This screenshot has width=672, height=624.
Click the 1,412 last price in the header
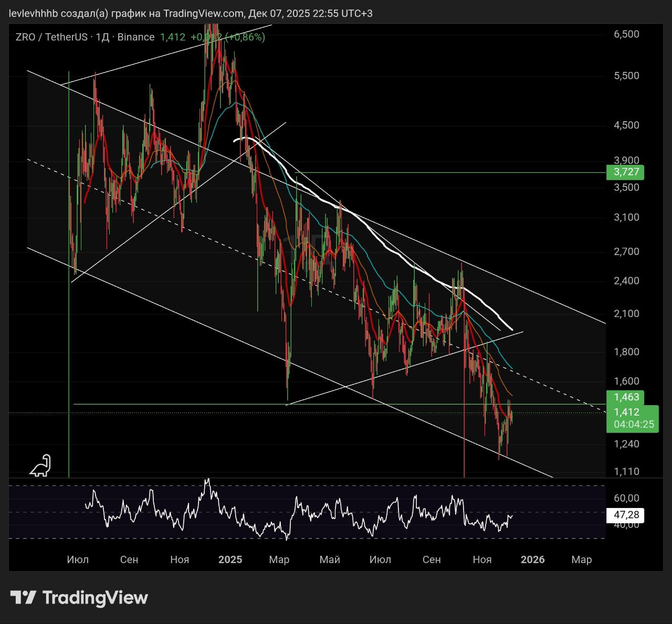coord(173,37)
